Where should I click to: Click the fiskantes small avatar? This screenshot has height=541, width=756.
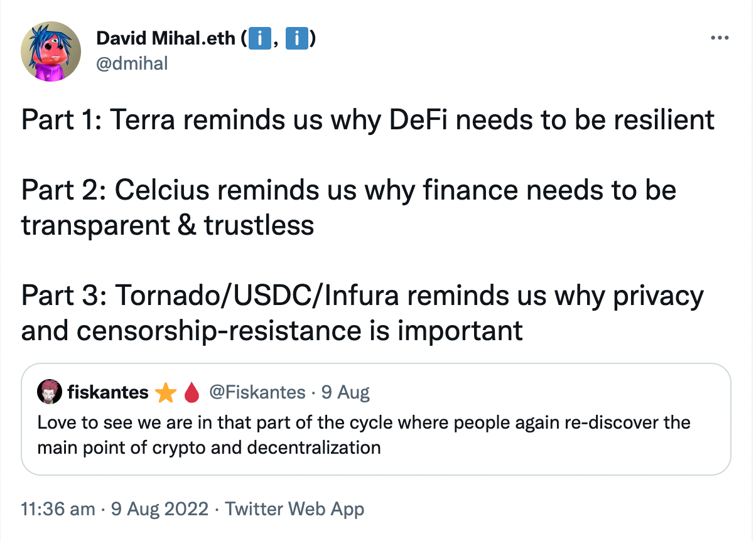pyautogui.click(x=50, y=392)
